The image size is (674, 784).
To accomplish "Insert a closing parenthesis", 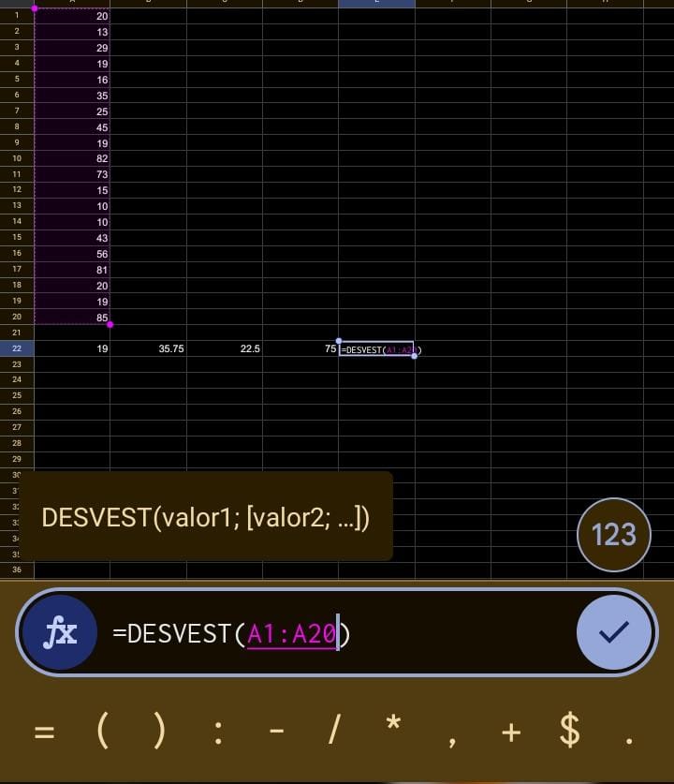I will click(159, 732).
